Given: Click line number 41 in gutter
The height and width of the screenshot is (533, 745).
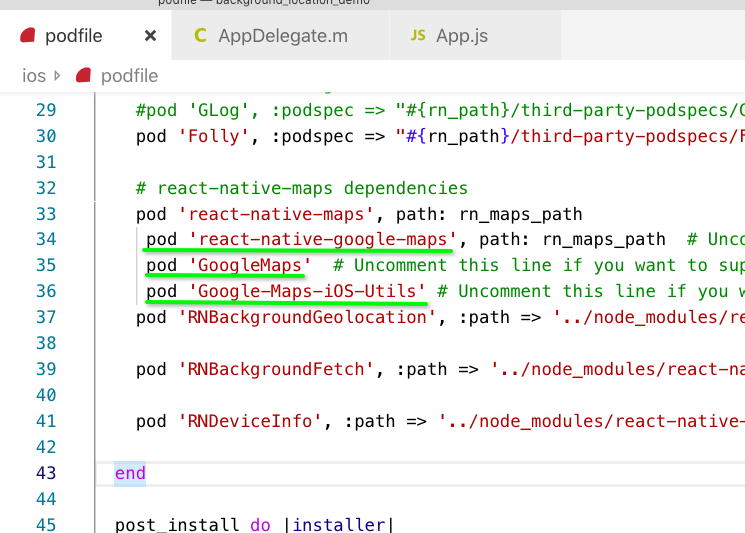Looking at the screenshot, I should pos(46,421).
